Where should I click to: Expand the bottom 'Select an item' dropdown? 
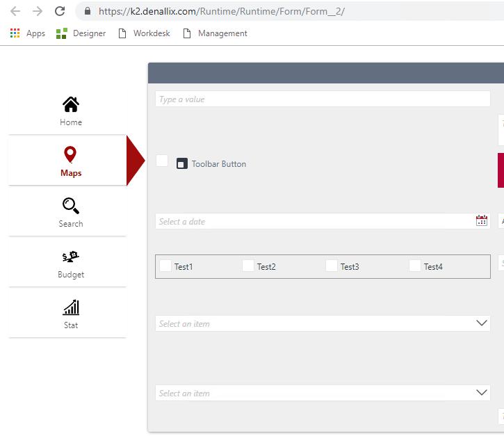[482, 393]
